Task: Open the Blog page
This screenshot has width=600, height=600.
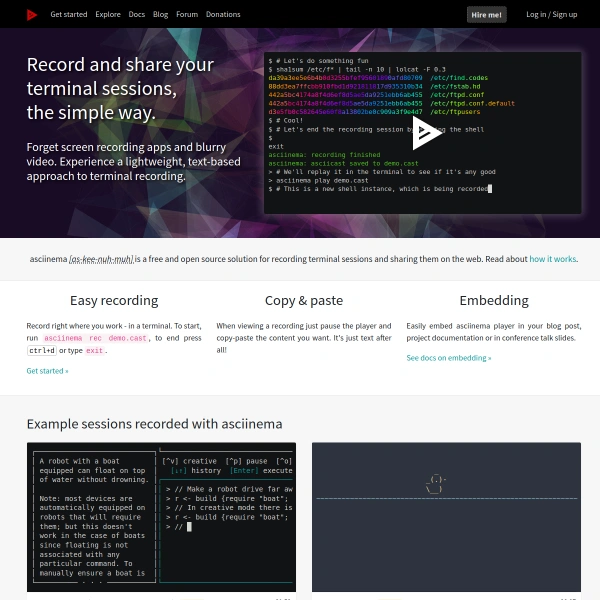Action: pos(160,15)
